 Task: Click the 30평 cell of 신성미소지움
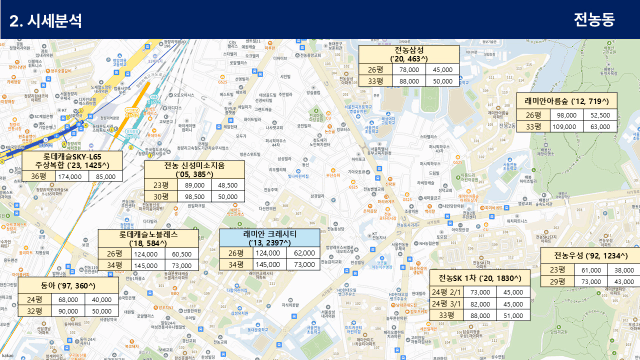click(x=161, y=196)
